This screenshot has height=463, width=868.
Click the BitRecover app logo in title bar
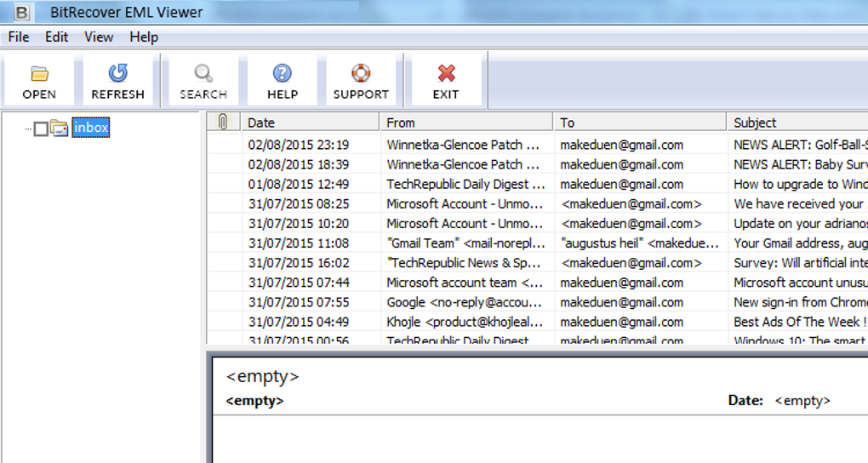coord(22,12)
